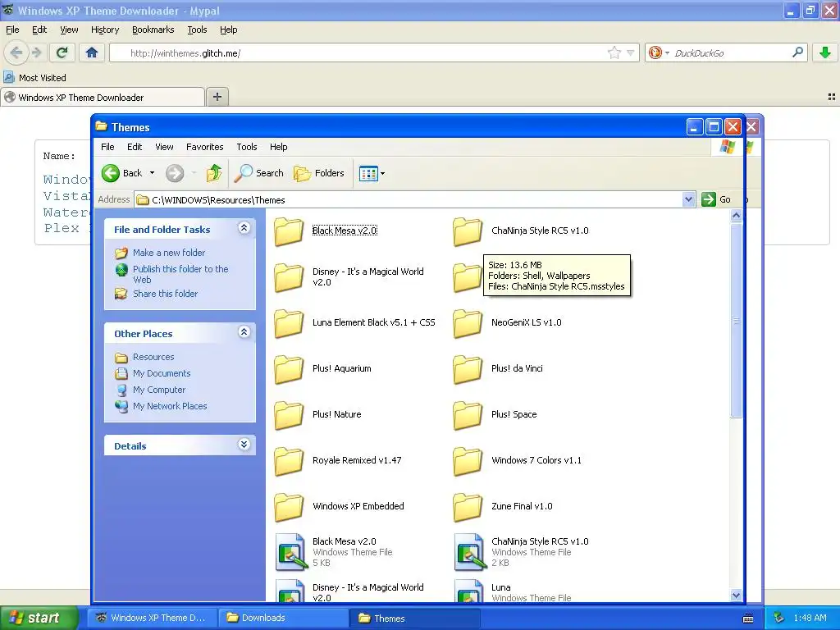
Task: Click Publish this folder to the Web
Action: tap(180, 274)
